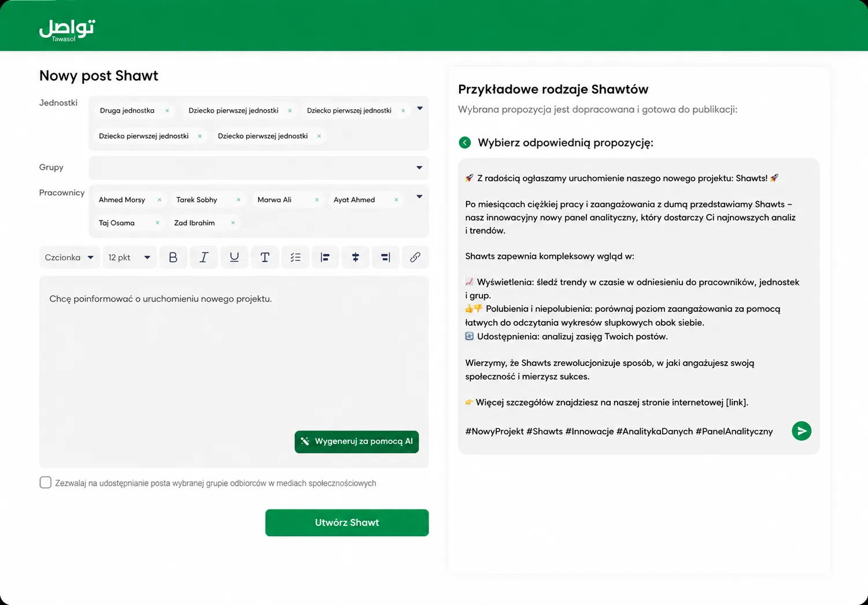The height and width of the screenshot is (605, 868).
Task: Click the hashtag '#PanelAnalityczny' in the proposal
Action: coord(734,432)
